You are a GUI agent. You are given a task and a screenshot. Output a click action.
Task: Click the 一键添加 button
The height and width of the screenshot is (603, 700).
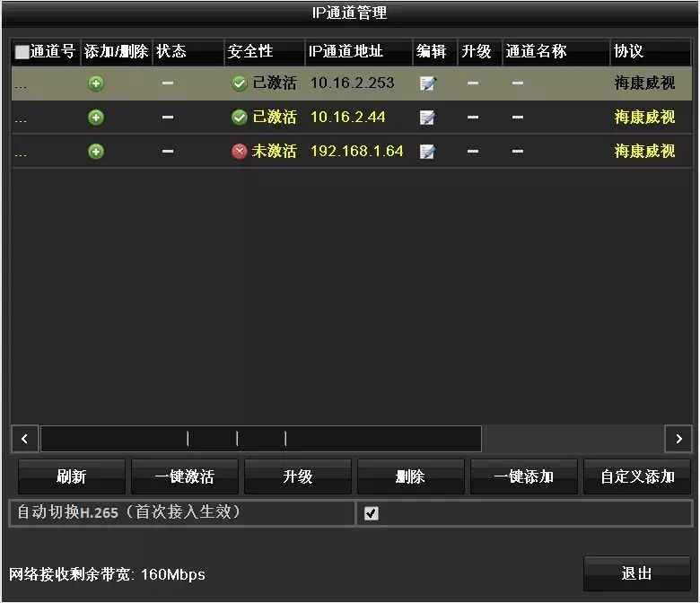click(524, 476)
